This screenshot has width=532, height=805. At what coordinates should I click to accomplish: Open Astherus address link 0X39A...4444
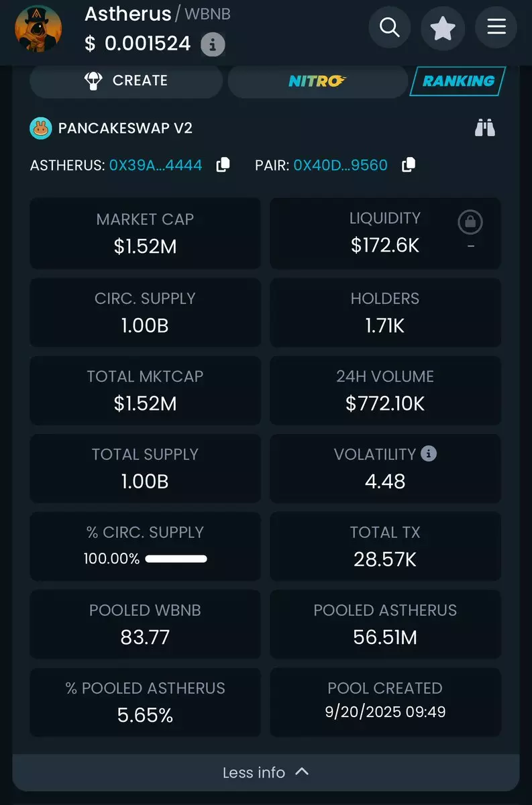(156, 165)
